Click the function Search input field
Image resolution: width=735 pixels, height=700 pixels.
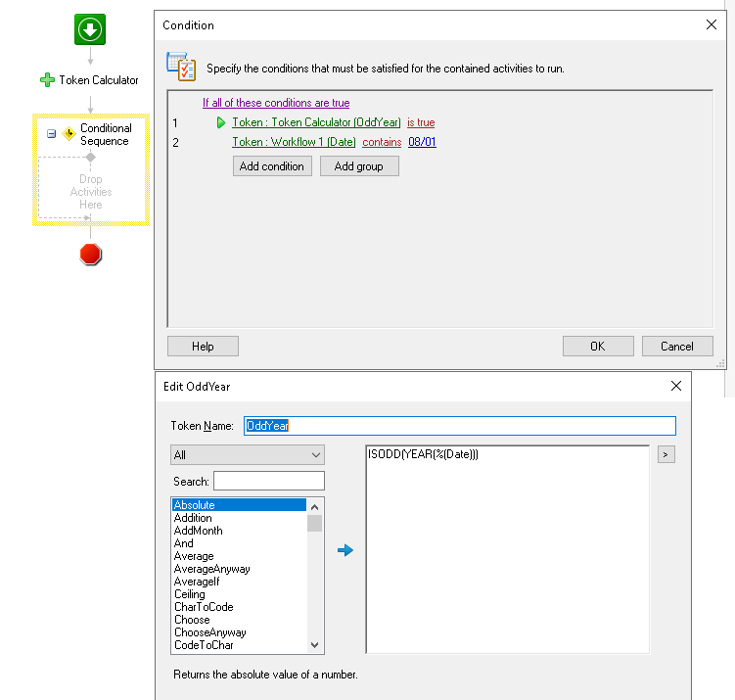268,481
